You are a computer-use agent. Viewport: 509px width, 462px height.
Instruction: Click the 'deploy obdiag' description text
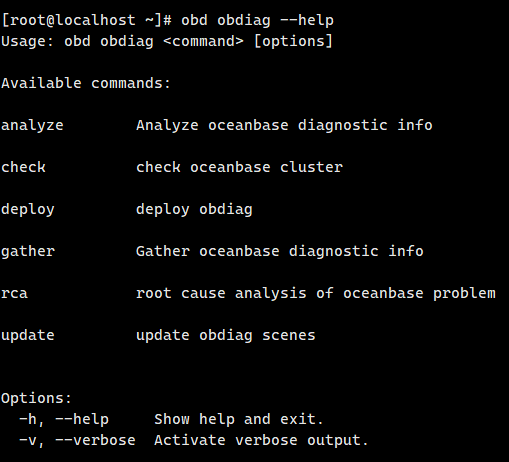click(x=194, y=210)
